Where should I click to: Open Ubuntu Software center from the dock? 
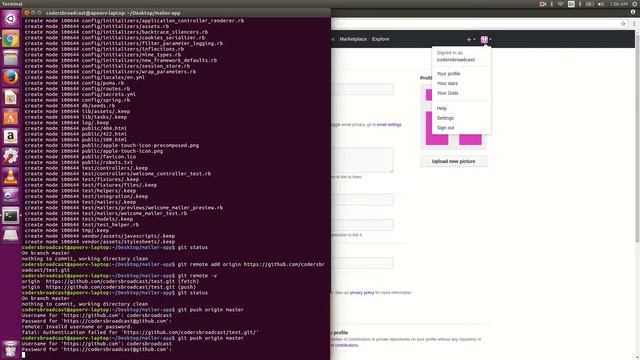tap(11, 117)
